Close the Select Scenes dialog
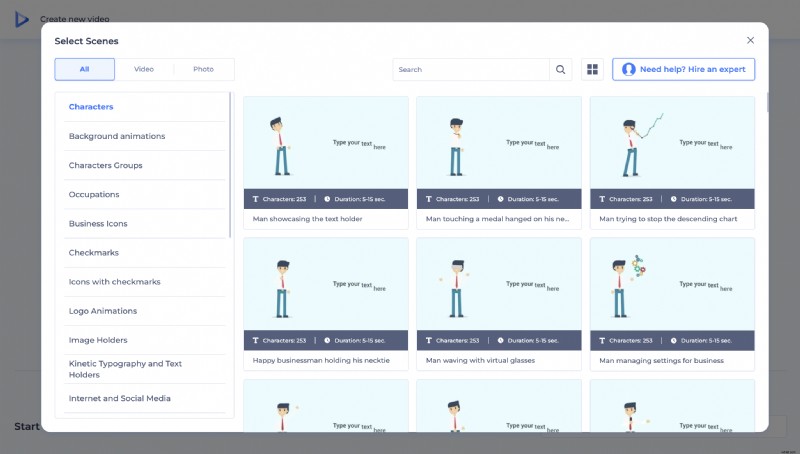This screenshot has width=800, height=454. tap(750, 40)
